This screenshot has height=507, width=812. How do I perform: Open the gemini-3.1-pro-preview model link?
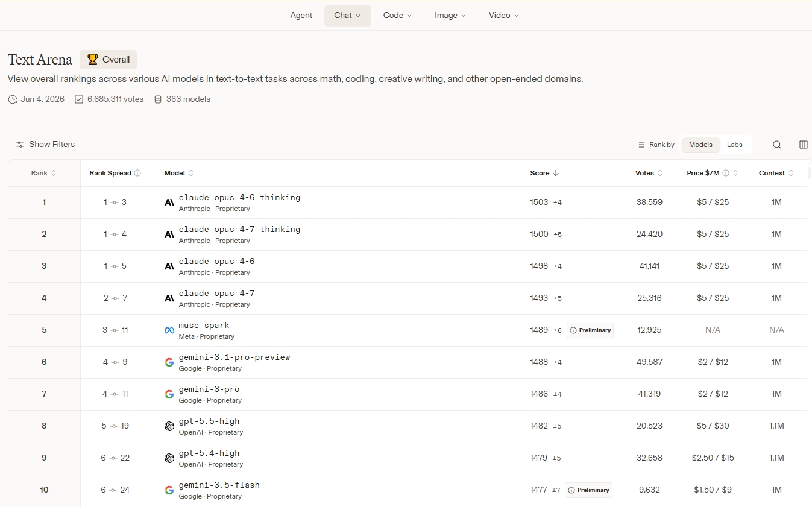(234, 357)
